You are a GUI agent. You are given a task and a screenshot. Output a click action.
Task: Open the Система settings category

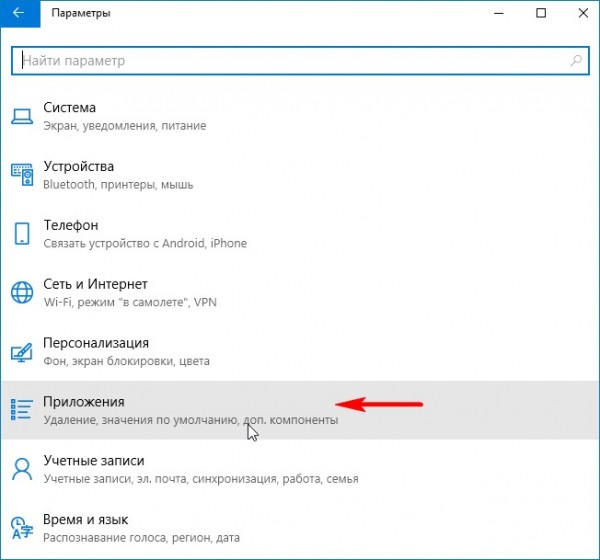click(300, 116)
